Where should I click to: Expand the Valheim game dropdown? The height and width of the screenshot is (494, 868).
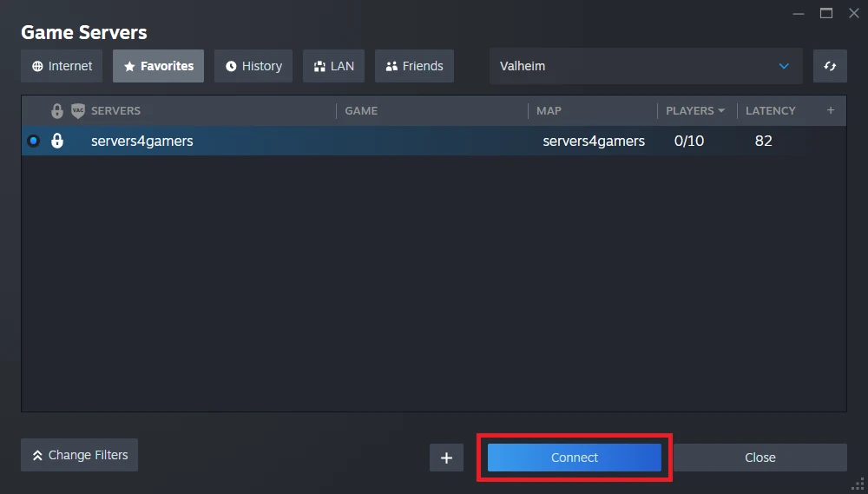point(646,66)
